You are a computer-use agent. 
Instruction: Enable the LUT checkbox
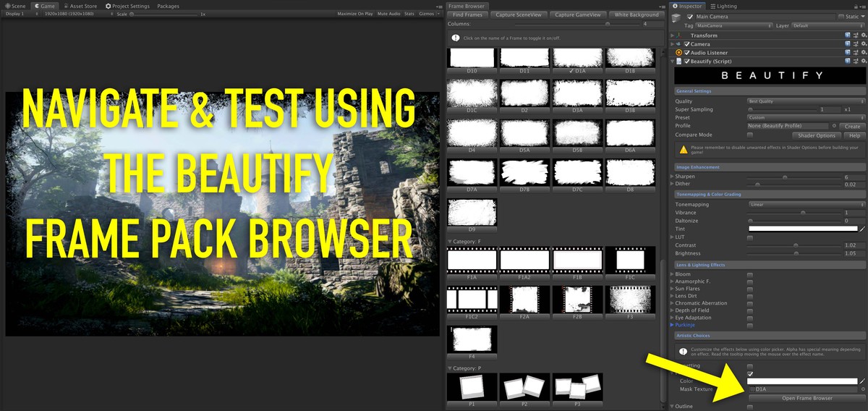point(750,237)
